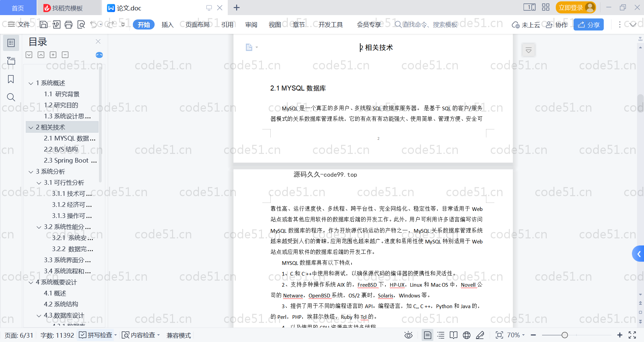Open the bookmark panel in the left sidebar

click(x=11, y=79)
